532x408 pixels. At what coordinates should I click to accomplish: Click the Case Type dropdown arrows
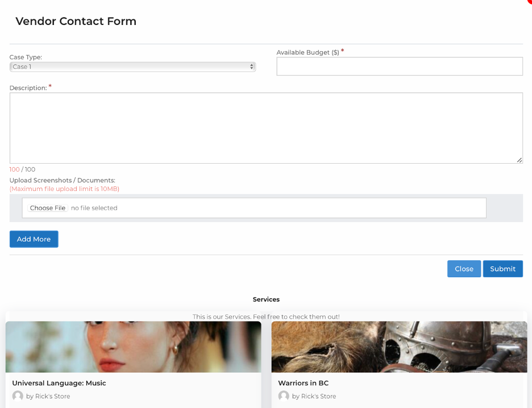251,67
